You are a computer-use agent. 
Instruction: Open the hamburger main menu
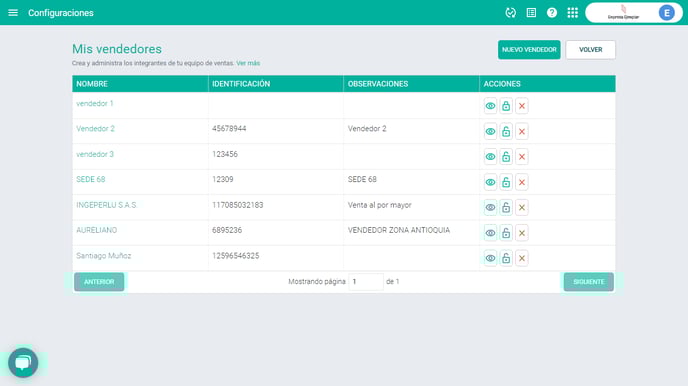(x=13, y=13)
